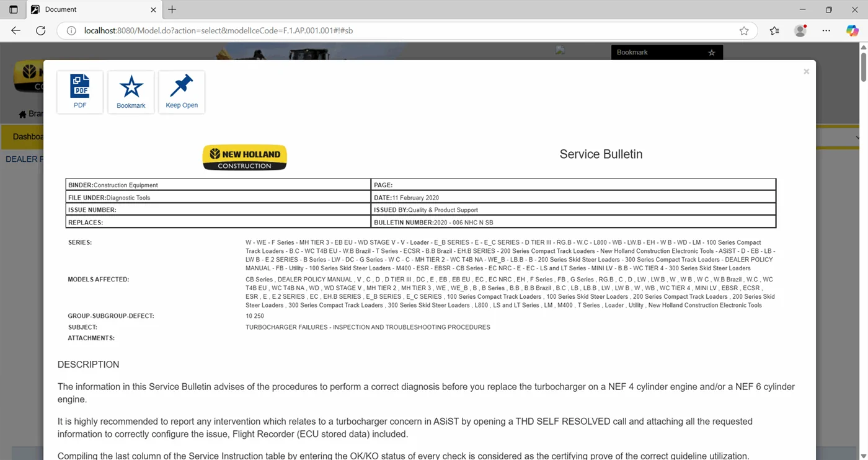Click the scroll up arrow of page scrollbar
Viewport: 868px width, 460px height.
pos(863,47)
